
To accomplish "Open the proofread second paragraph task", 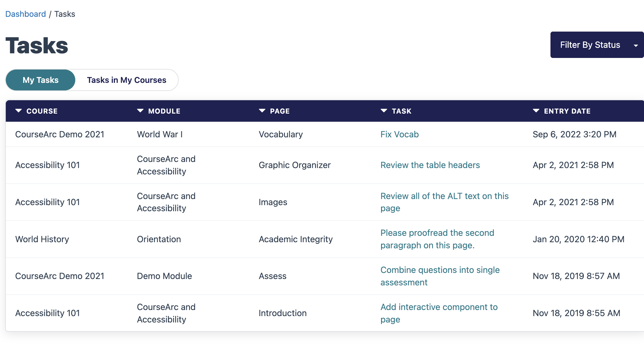I will (437, 239).
